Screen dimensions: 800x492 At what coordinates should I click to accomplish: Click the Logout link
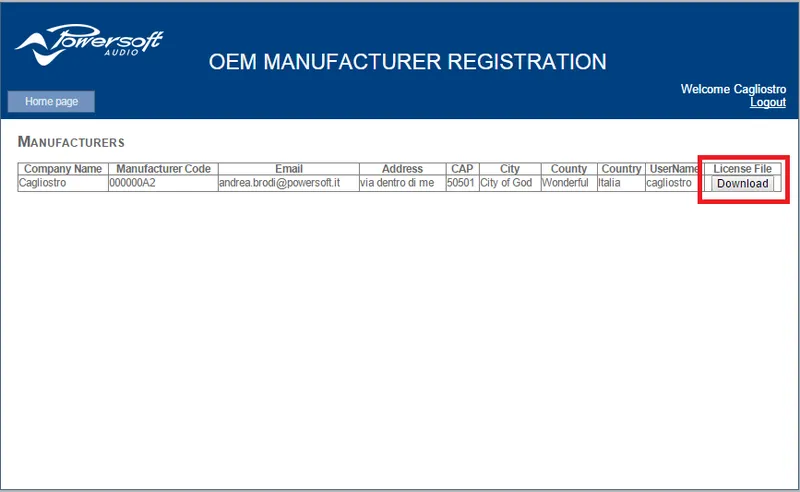point(767,102)
